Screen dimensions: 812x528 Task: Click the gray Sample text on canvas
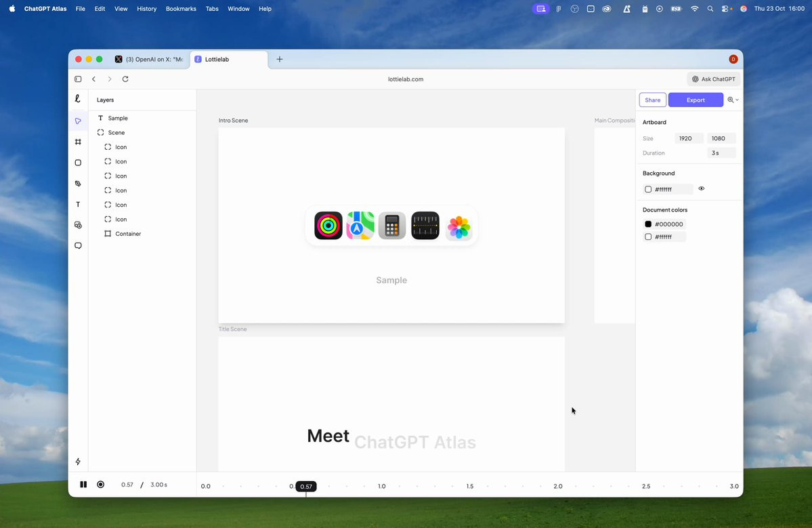pos(391,281)
